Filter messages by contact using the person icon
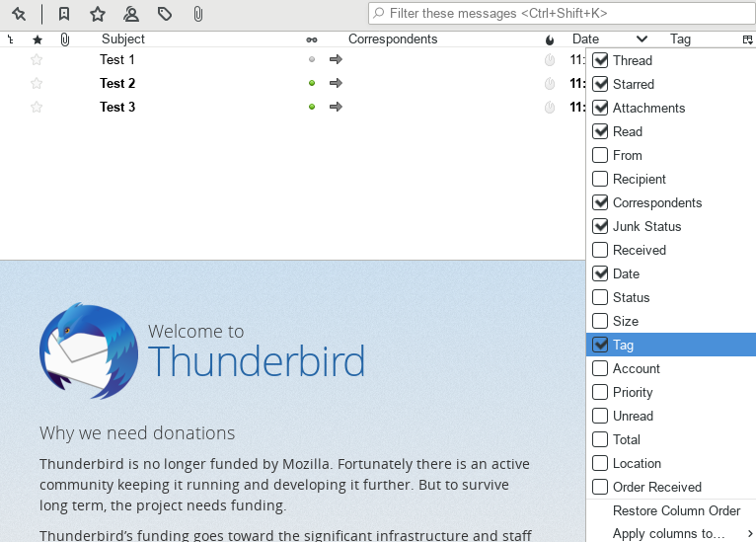Viewport: 756px width, 542px height. coord(130,14)
